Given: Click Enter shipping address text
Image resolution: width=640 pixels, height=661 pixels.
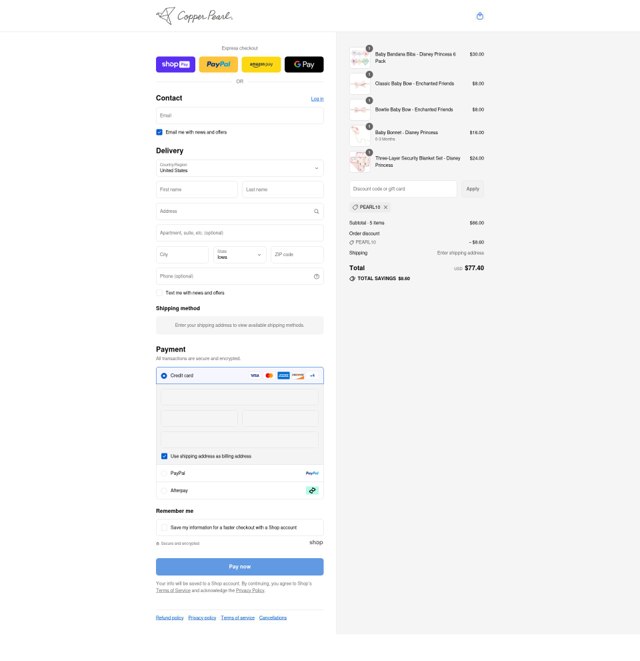Looking at the screenshot, I should pyautogui.click(x=460, y=253).
